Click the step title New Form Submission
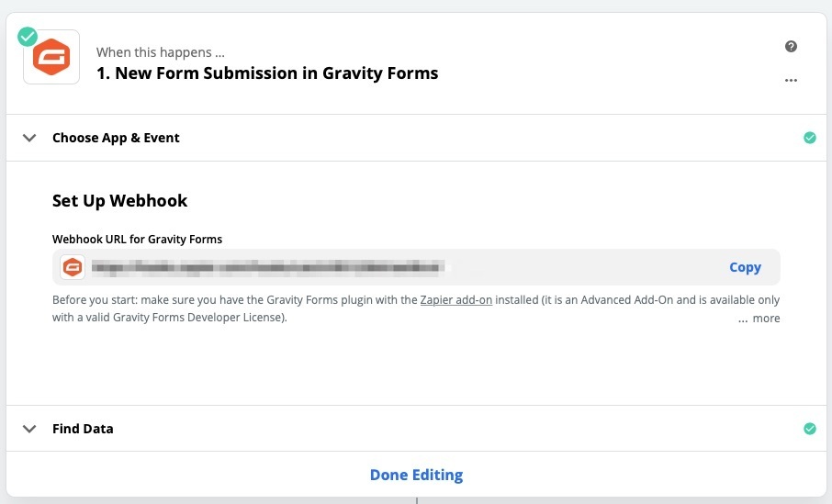Image resolution: width=832 pixels, height=504 pixels. tap(267, 73)
